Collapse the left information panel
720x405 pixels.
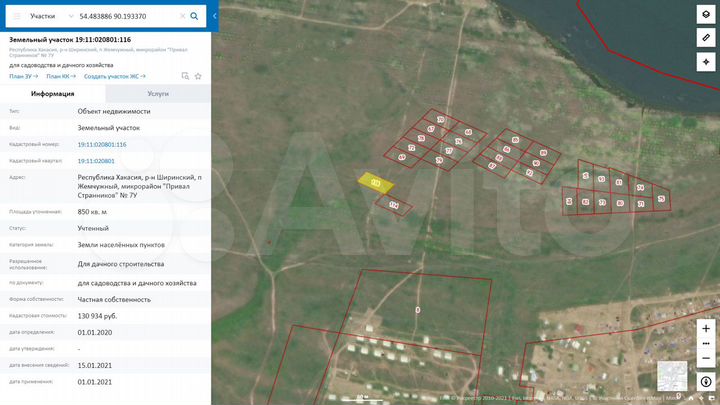pos(216,16)
